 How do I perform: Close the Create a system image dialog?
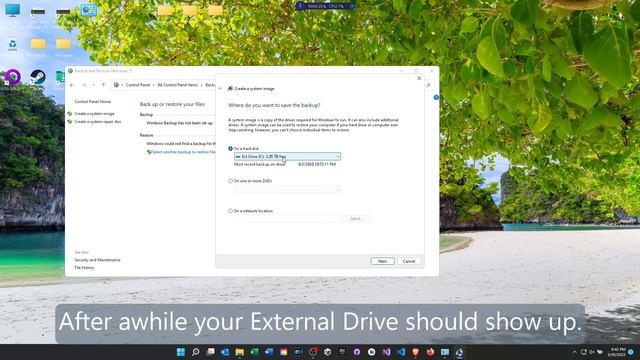click(419, 78)
